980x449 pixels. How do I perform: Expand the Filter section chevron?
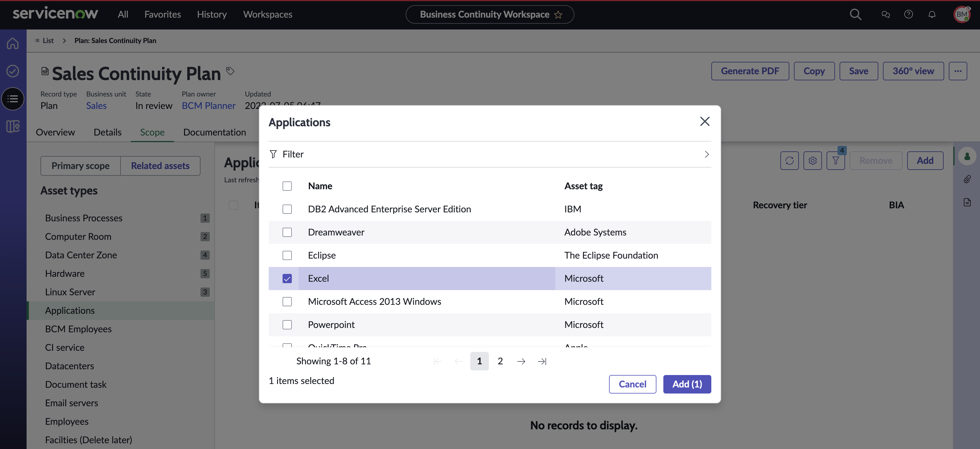(706, 154)
